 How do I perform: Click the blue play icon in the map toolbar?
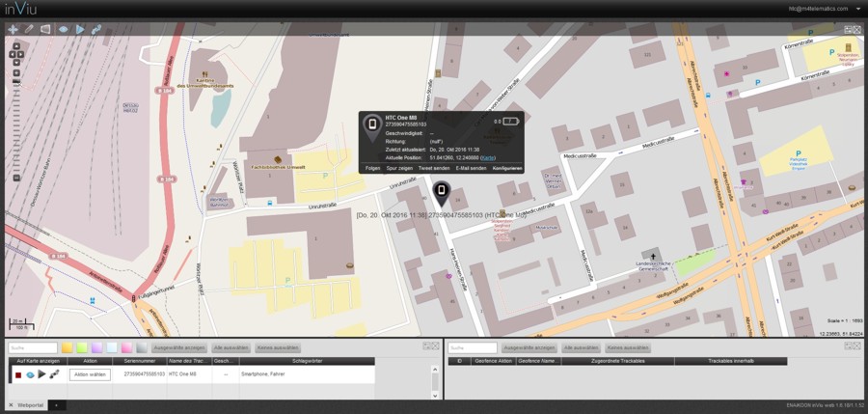tap(80, 29)
